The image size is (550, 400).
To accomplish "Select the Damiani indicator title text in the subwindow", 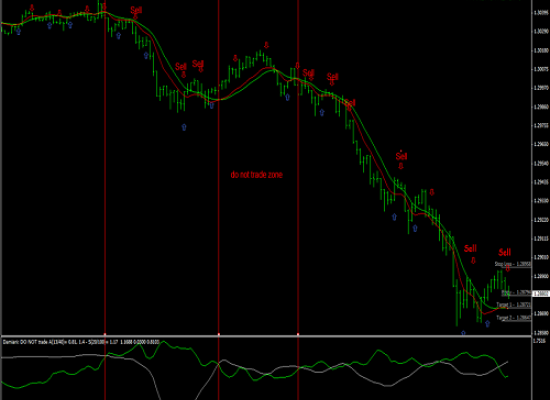I will pyautogui.click(x=81, y=341).
